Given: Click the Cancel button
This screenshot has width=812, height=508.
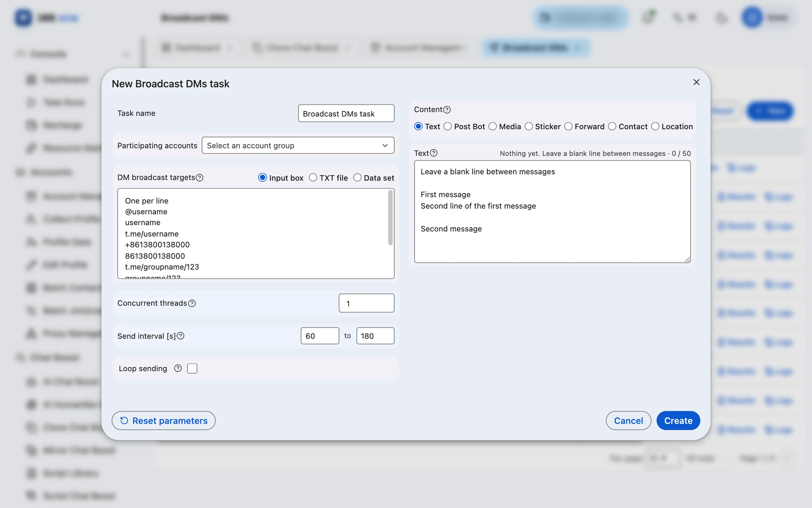Looking at the screenshot, I should click(628, 421).
